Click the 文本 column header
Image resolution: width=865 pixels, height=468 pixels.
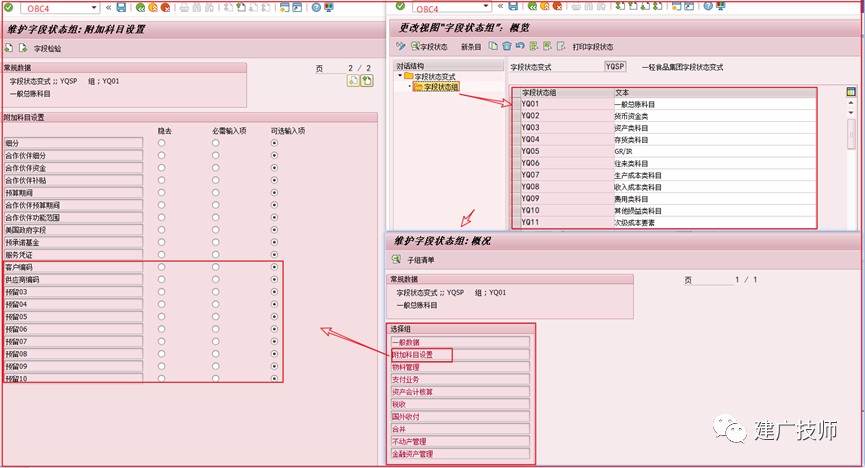pos(714,93)
